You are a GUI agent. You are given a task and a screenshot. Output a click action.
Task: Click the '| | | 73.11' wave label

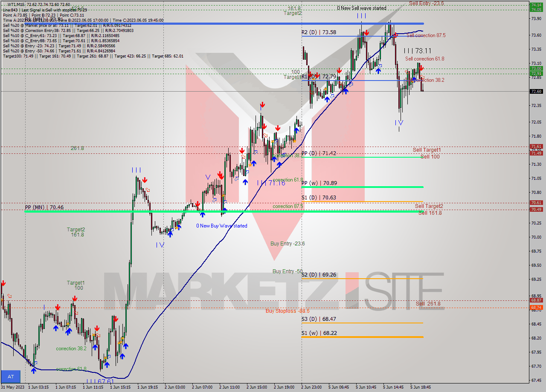click(418, 50)
